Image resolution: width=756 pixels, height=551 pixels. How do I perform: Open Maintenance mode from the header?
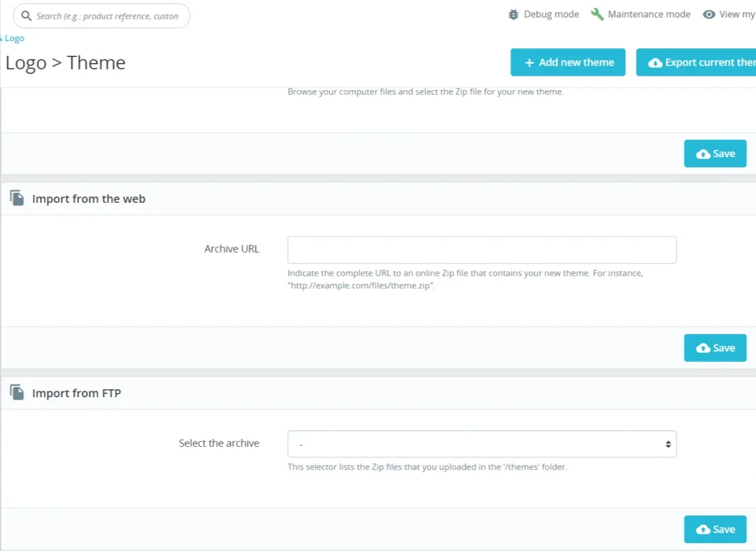click(x=649, y=15)
